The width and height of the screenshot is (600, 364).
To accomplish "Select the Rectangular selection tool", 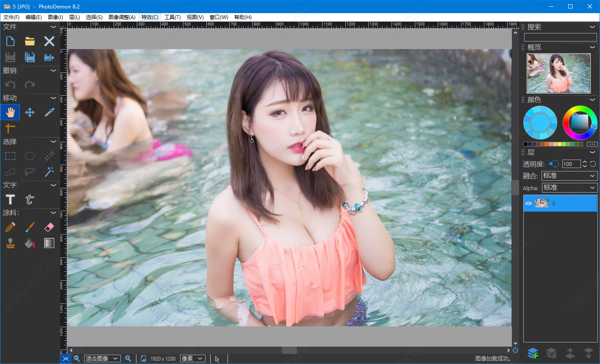I will coord(10,156).
